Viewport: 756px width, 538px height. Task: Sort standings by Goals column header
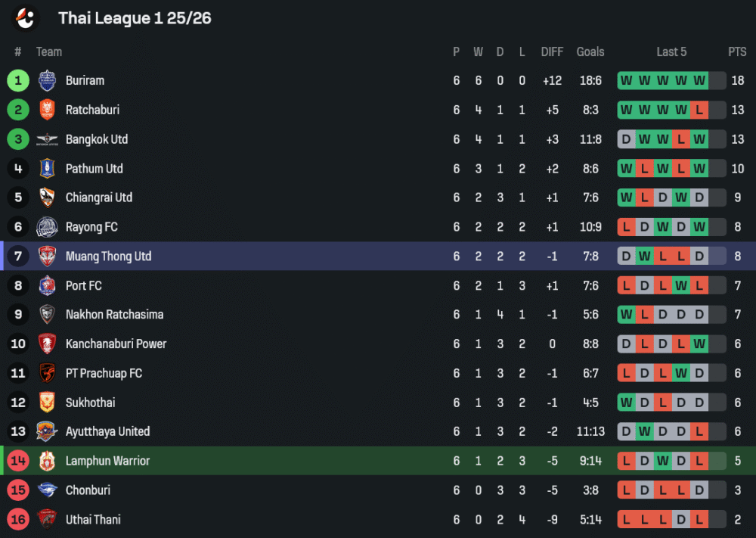point(590,51)
